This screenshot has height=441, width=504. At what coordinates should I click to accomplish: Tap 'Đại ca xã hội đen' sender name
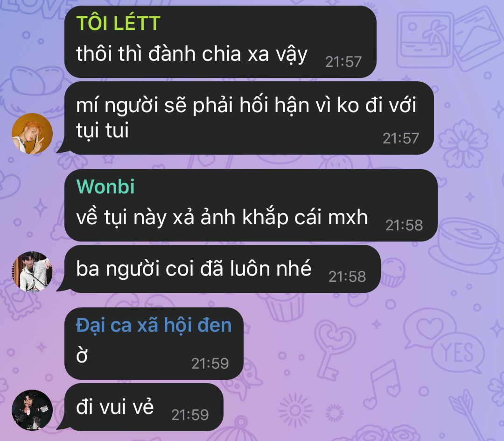pyautogui.click(x=154, y=325)
